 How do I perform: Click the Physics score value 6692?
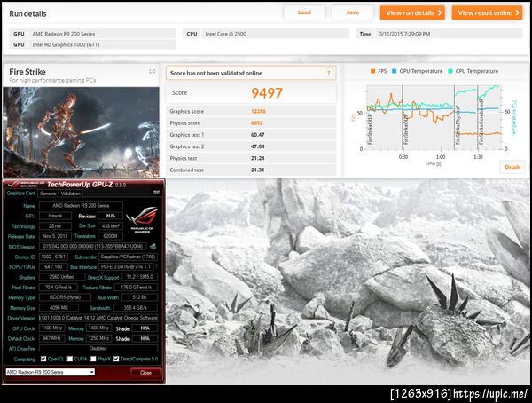pyautogui.click(x=257, y=123)
